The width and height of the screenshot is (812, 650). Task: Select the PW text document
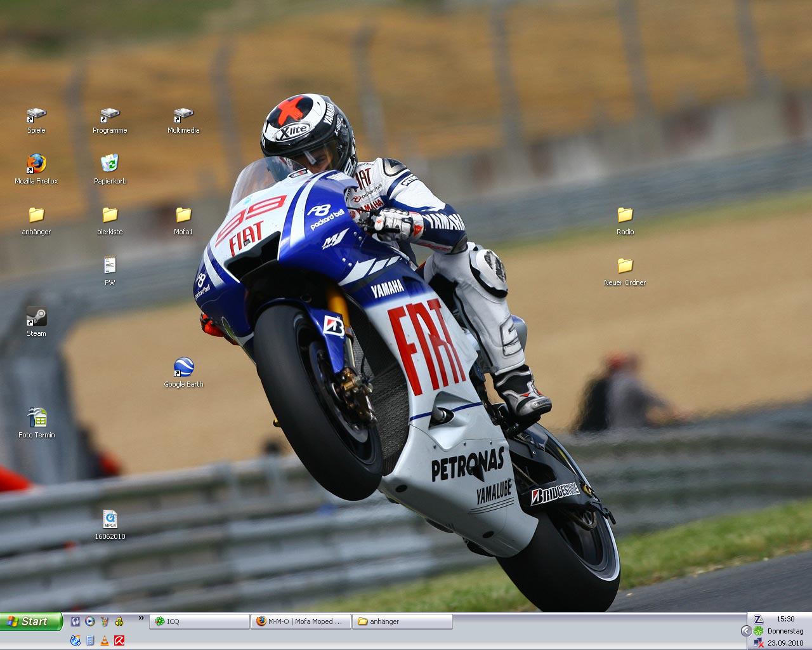[110, 266]
